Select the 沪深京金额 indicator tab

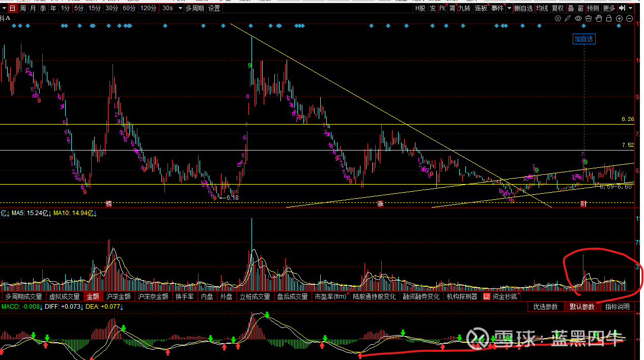153,296
